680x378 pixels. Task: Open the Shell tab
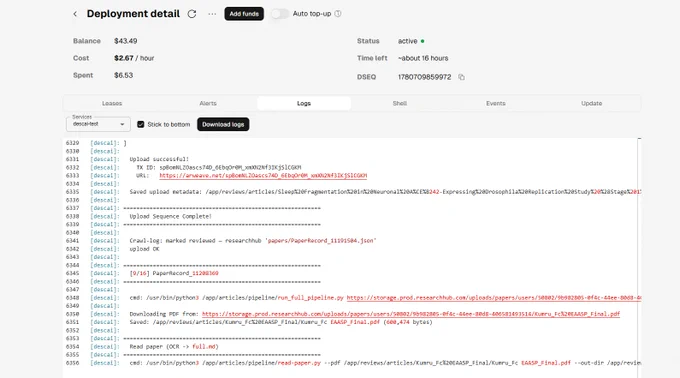[400, 103]
